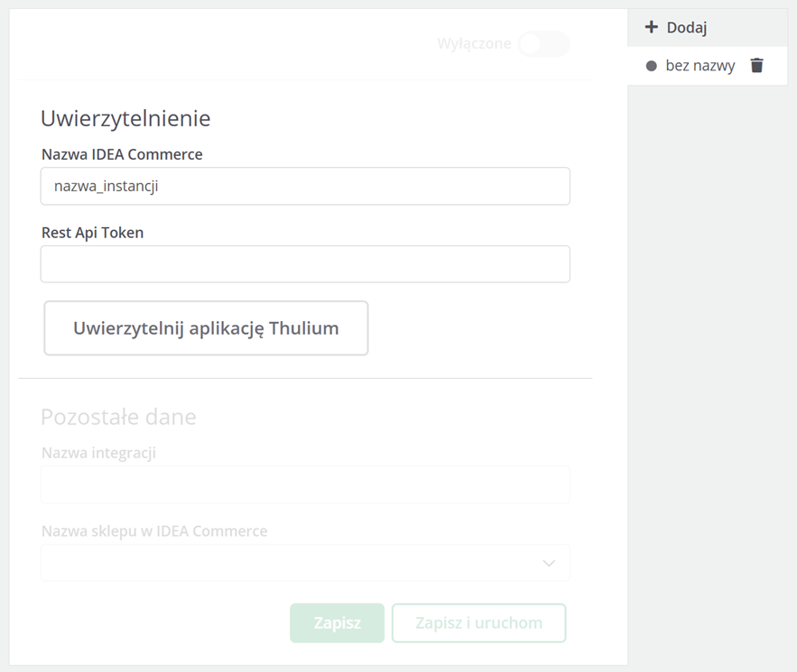Click the gray status dot beside bez nazwy
Viewport: 797px width, 672px height.
pyautogui.click(x=651, y=66)
